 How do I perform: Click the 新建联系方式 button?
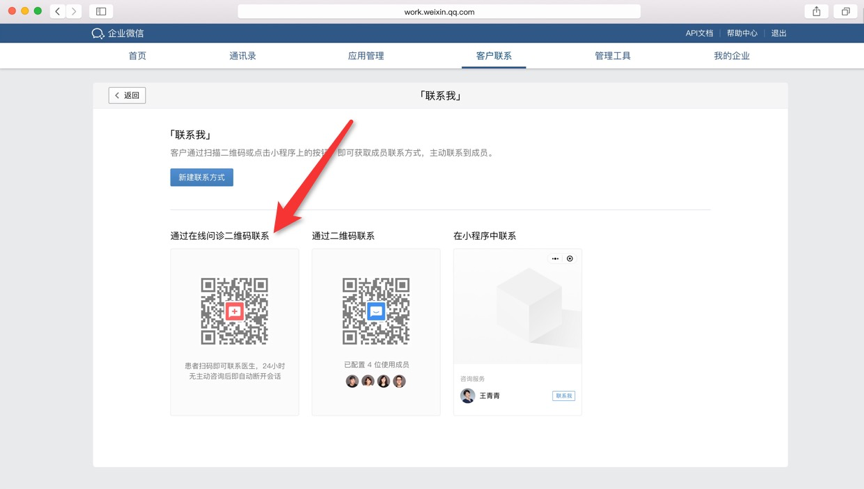pyautogui.click(x=202, y=178)
